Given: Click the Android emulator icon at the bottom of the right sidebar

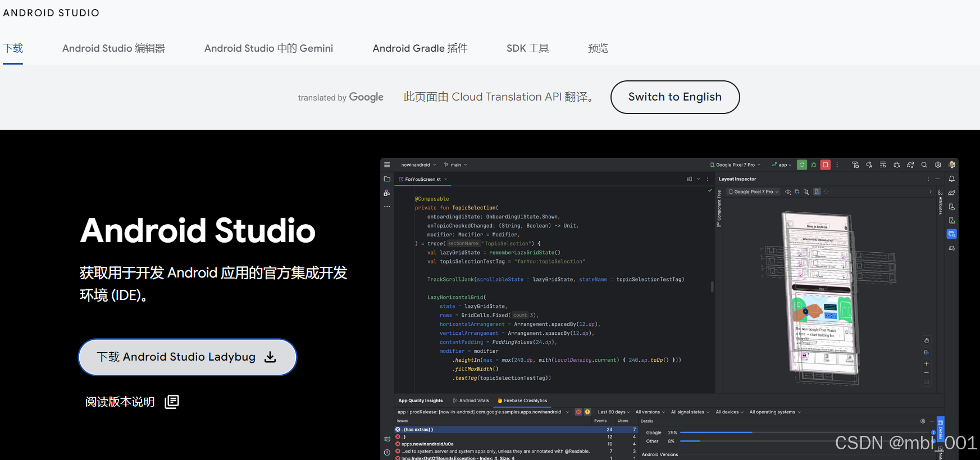Looking at the screenshot, I should click(x=952, y=248).
